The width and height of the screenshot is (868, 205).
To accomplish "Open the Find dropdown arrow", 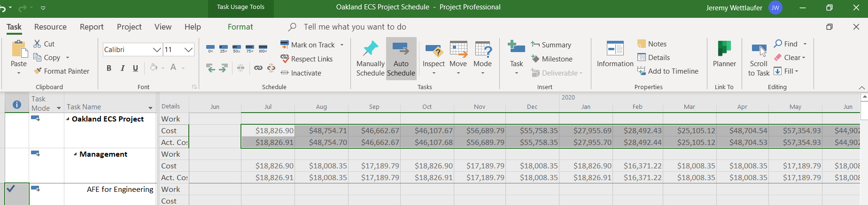I will pyautogui.click(x=805, y=44).
